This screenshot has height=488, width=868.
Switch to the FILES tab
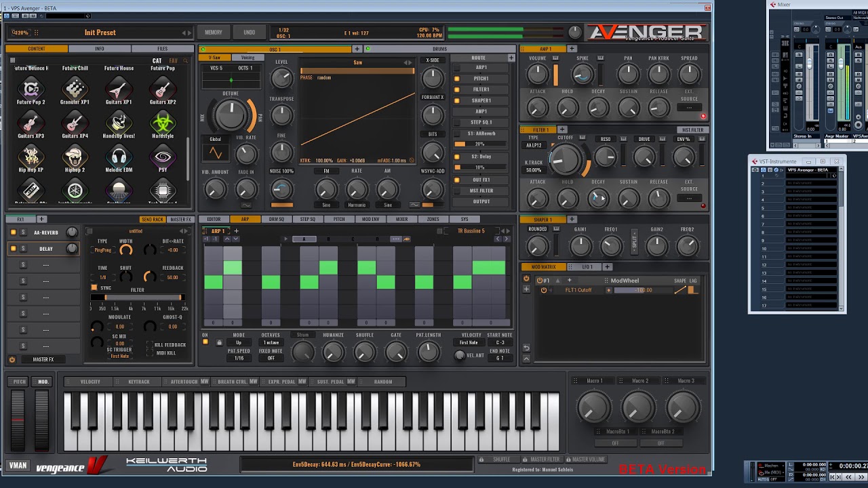coord(163,49)
